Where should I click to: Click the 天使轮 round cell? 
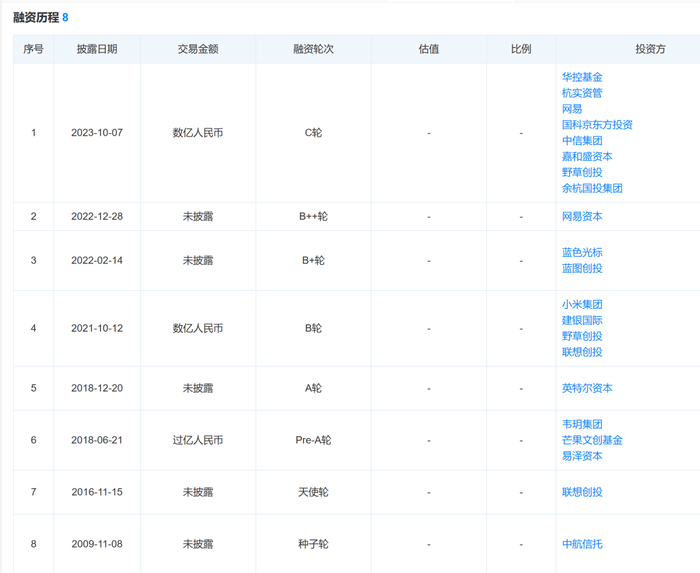point(313,492)
